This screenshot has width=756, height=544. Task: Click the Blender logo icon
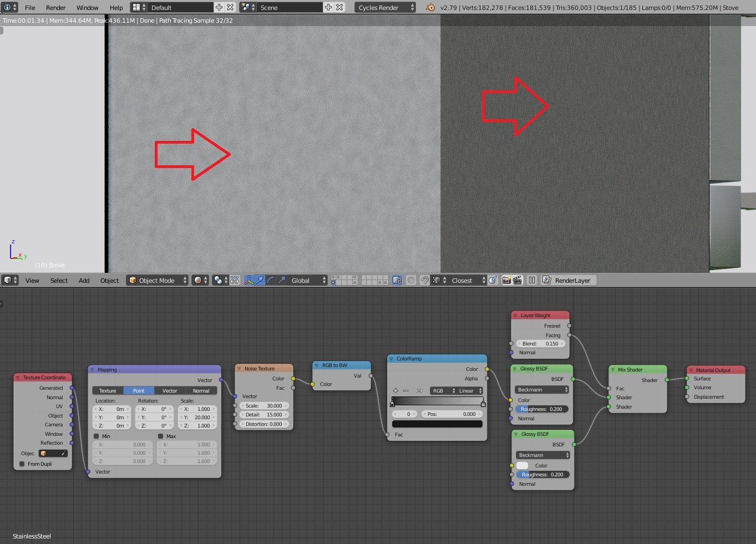[430, 7]
